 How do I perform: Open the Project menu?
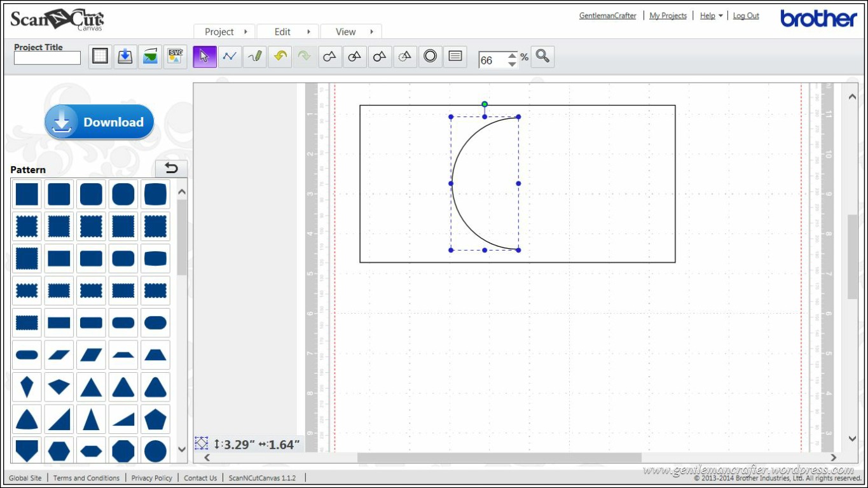click(x=224, y=32)
